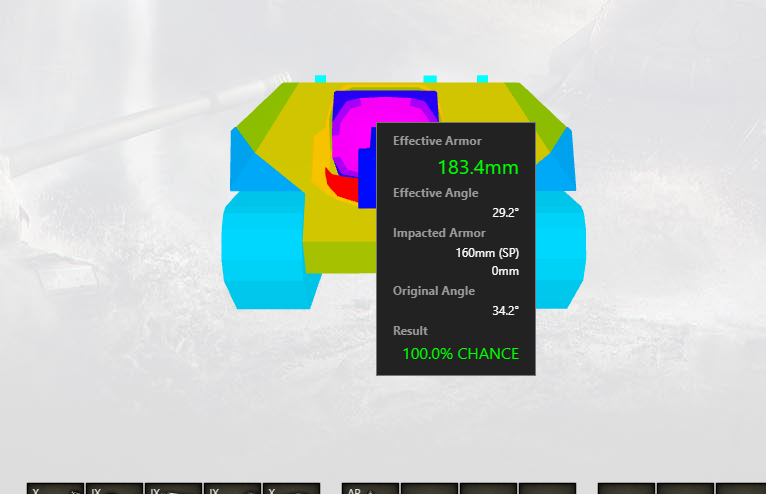Select the right cyan track on the tank model
The image size is (766, 494).
pos(560,250)
